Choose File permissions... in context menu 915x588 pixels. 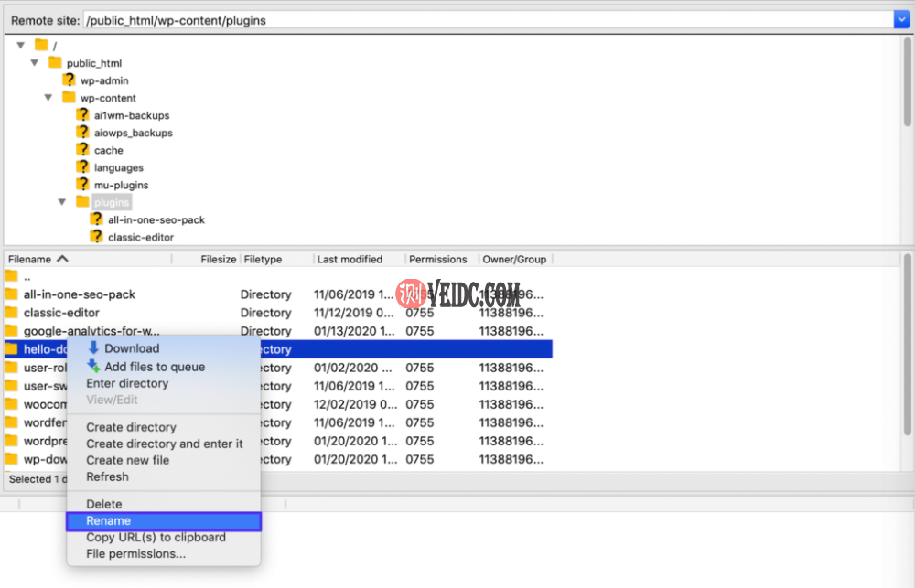click(135, 554)
